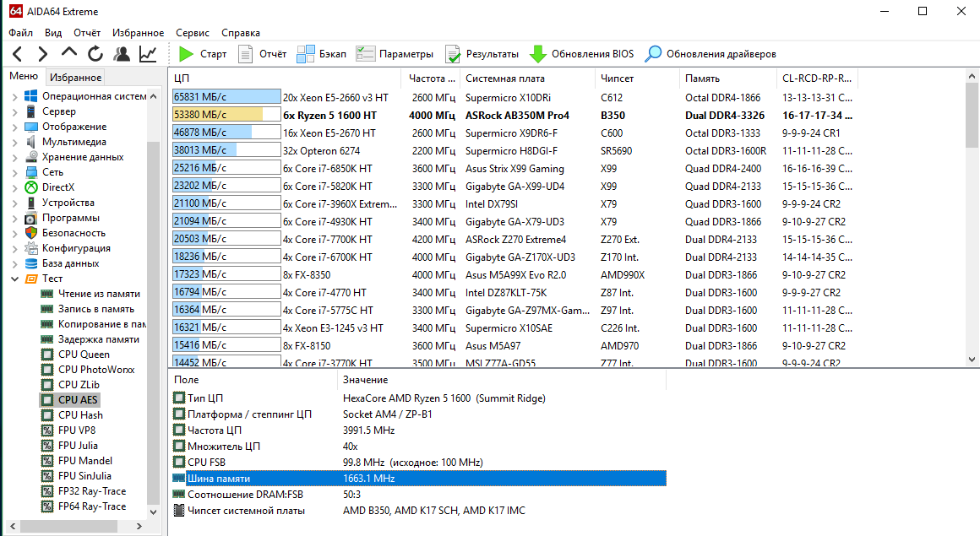Screen dimensions: 980x536
Task: Expand the Сервер tree node
Action: pos(15,111)
